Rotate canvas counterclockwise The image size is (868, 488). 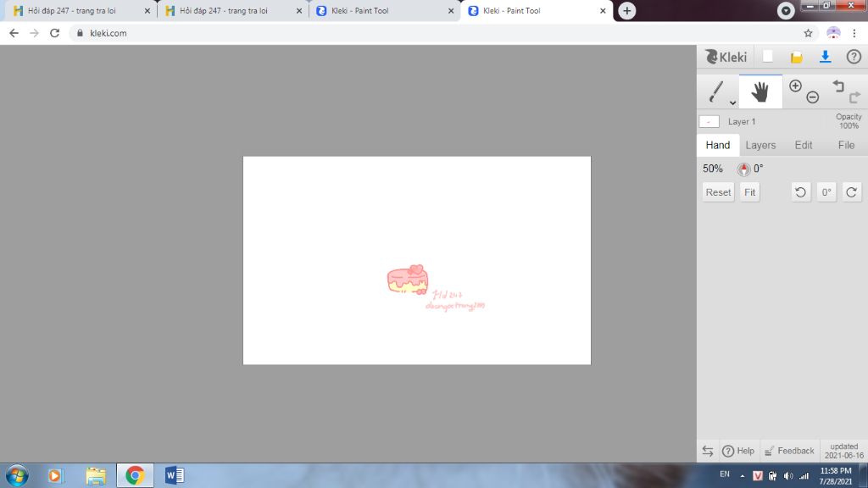(x=800, y=192)
